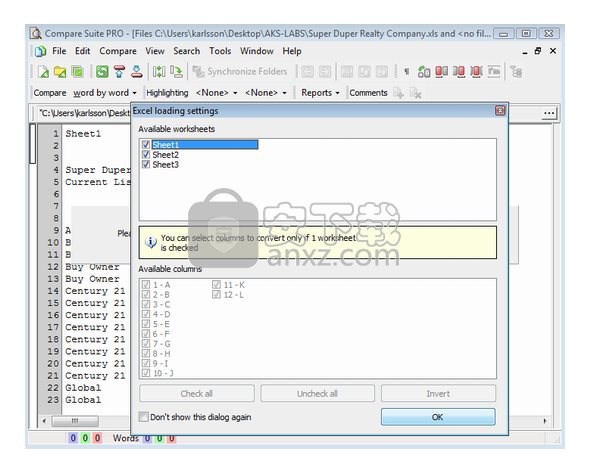Viewport: 592px width, 459px height.
Task: Click the new file comparison icon
Action: tap(43, 72)
